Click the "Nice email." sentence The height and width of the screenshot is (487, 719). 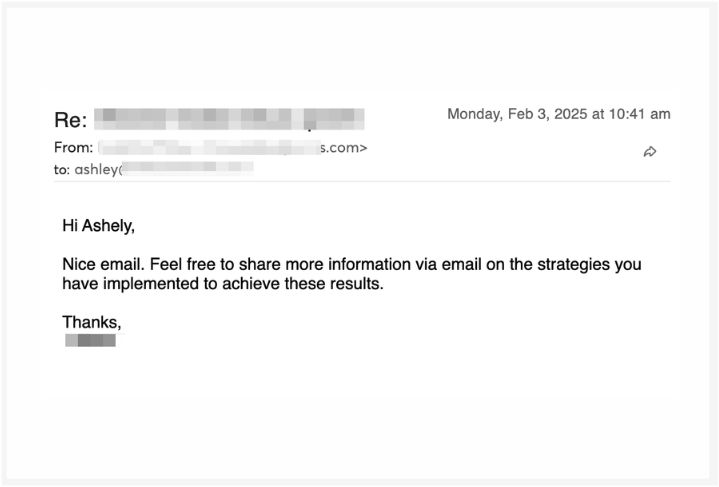pos(101,265)
